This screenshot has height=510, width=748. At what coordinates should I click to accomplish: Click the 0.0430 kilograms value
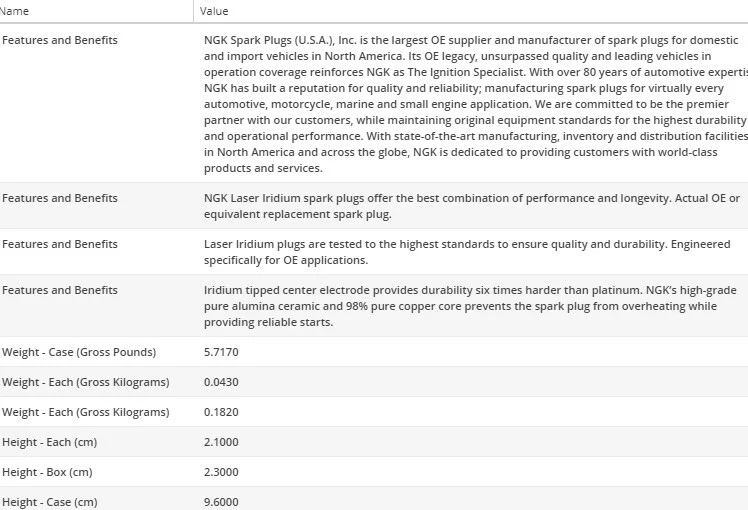221,382
